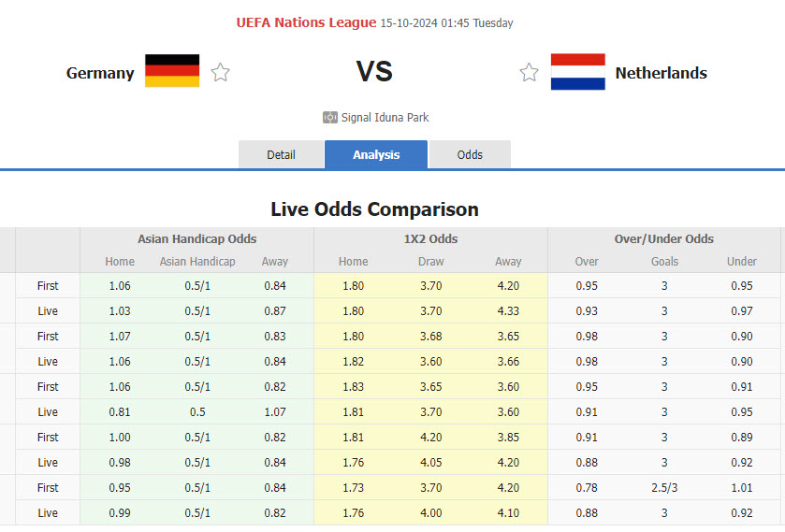Image resolution: width=785 pixels, height=532 pixels.
Task: Click the Live Odds Comparison heading
Action: point(374,209)
